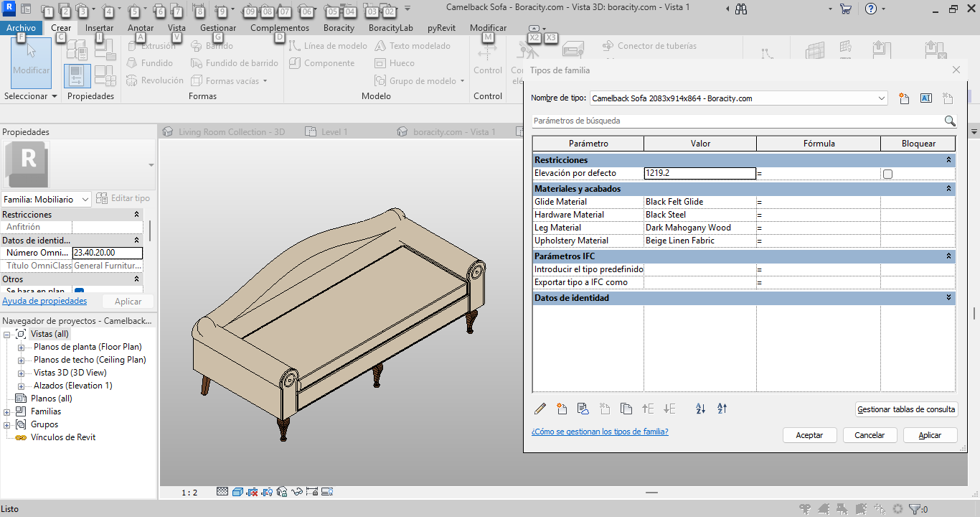The height and width of the screenshot is (517, 980).
Task: Tick the lock checkbox for Elevación por defecto
Action: tap(887, 174)
